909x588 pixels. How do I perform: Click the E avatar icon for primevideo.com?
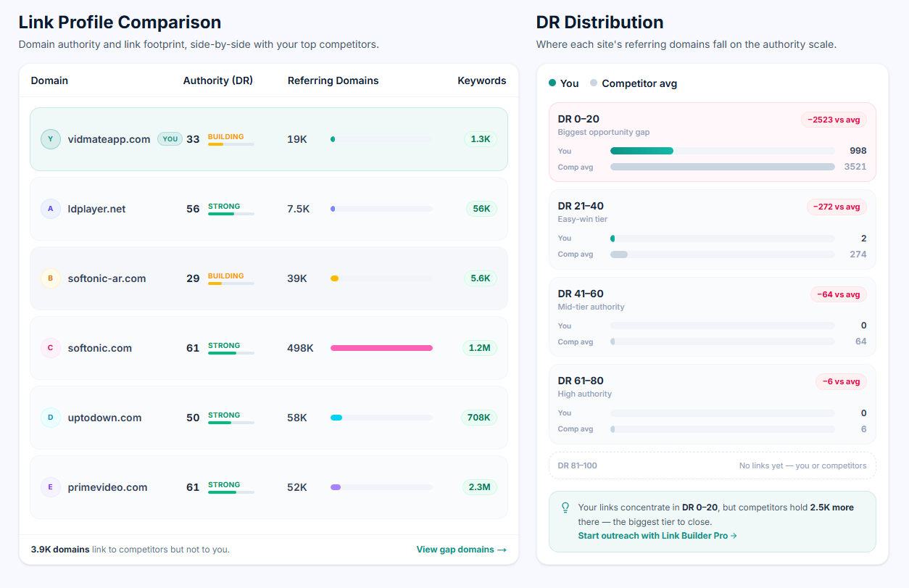pyautogui.click(x=50, y=487)
